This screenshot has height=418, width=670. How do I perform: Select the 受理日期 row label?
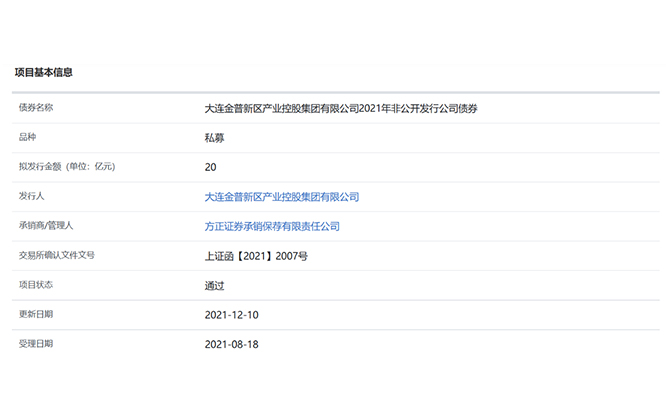36,343
